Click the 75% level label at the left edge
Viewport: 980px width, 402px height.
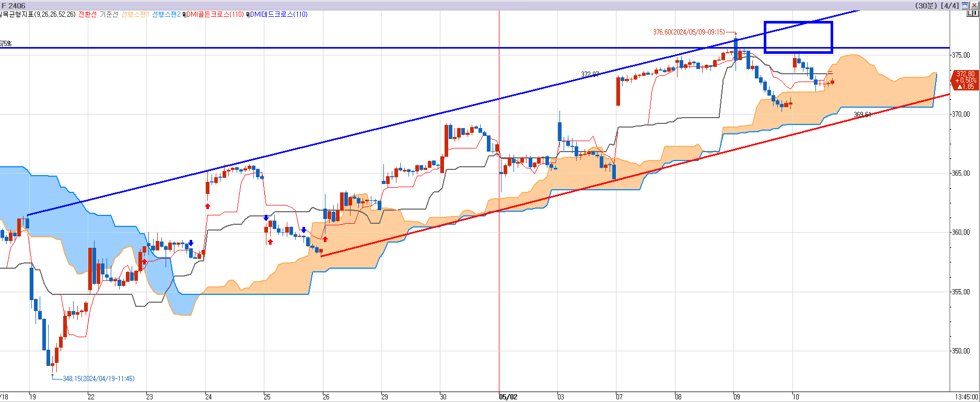tap(6, 44)
